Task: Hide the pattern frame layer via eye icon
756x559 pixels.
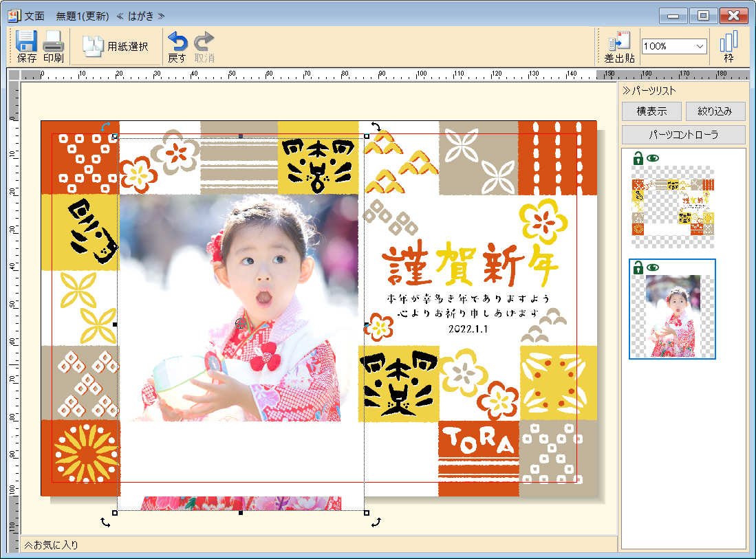Action: click(652, 158)
